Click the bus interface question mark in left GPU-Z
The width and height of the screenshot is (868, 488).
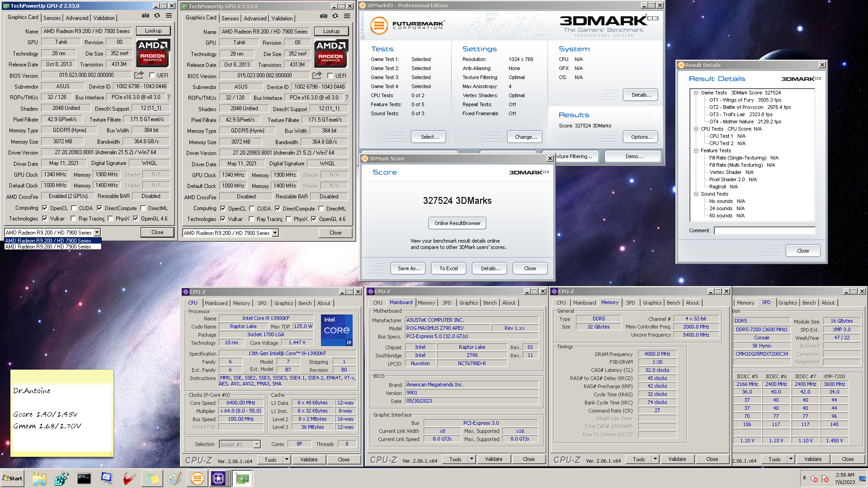[x=169, y=97]
